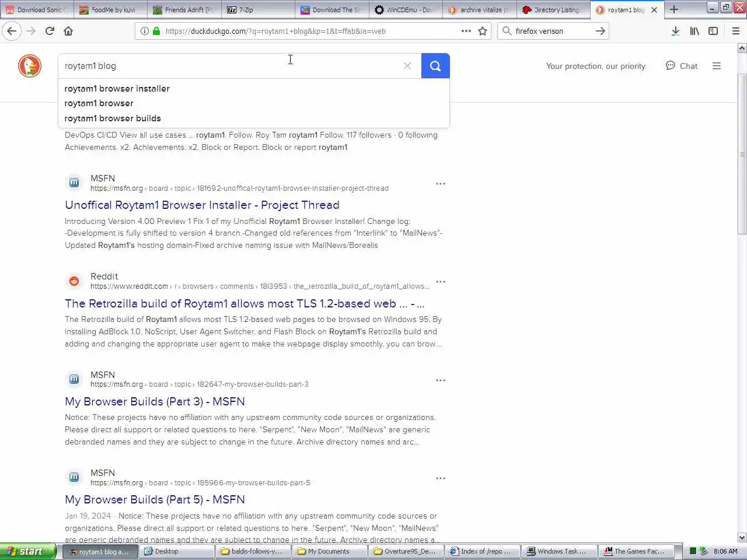The width and height of the screenshot is (747, 560).
Task: Switch to the Friends Adrift tab
Action: (x=184, y=10)
